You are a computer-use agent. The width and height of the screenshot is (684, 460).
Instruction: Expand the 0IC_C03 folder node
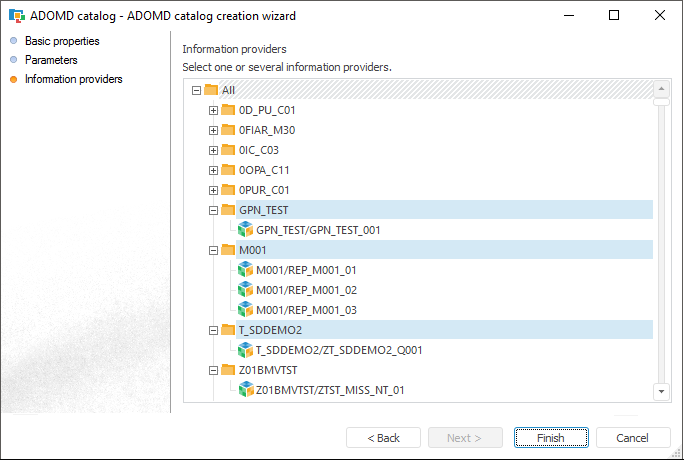[213, 150]
